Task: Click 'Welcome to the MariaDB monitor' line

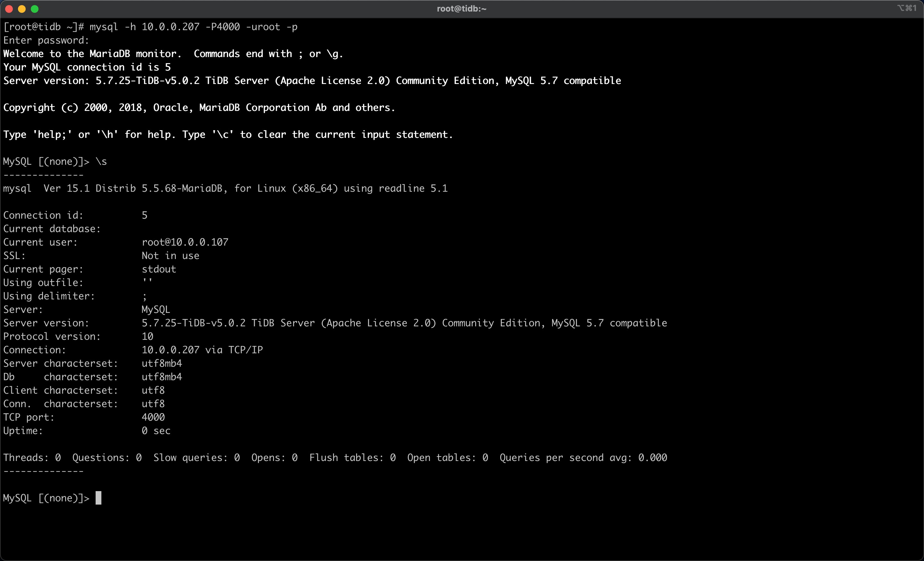Action: pos(173,54)
